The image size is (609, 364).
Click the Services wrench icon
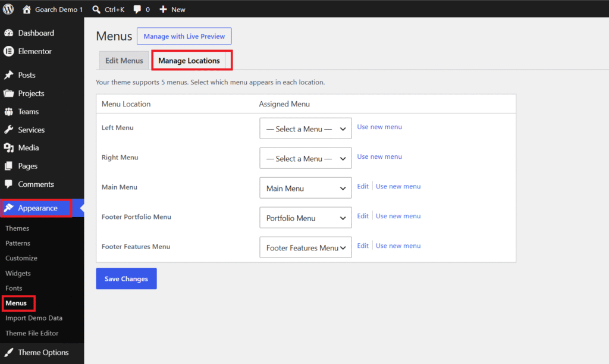pos(8,130)
